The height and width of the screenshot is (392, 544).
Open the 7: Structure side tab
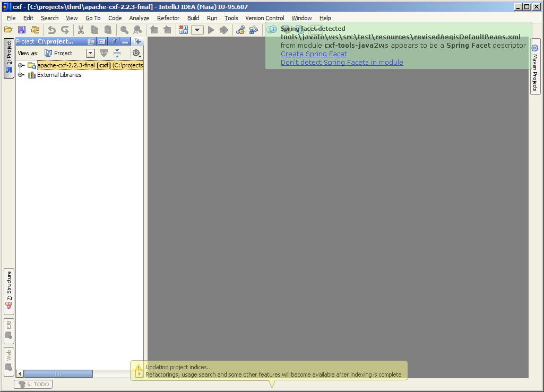click(8, 291)
